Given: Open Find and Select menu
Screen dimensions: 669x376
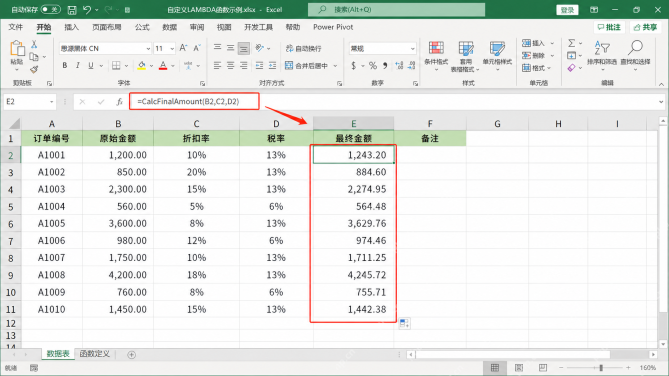Looking at the screenshot, I should [635, 56].
